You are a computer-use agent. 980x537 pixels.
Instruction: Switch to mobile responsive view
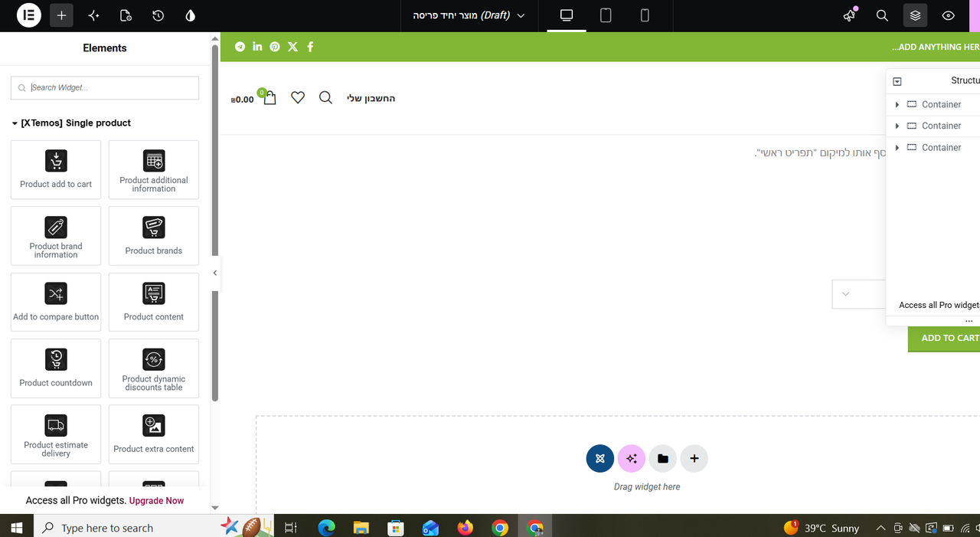[x=645, y=15]
